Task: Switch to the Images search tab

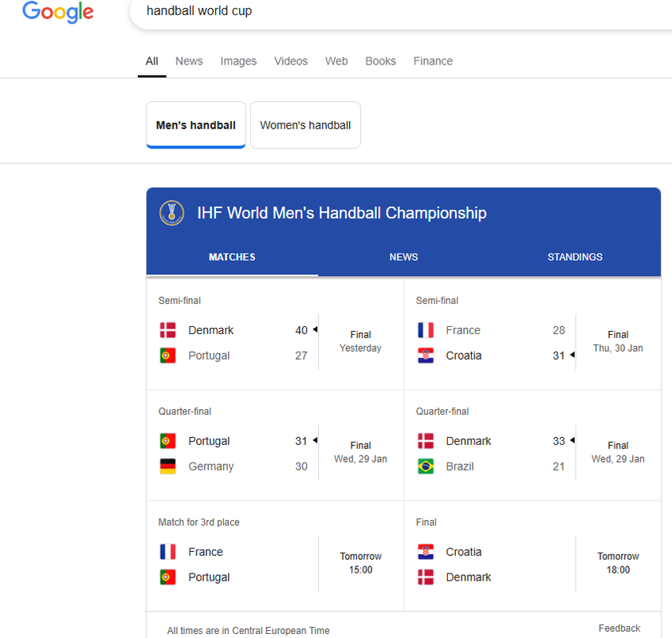Action: click(238, 61)
